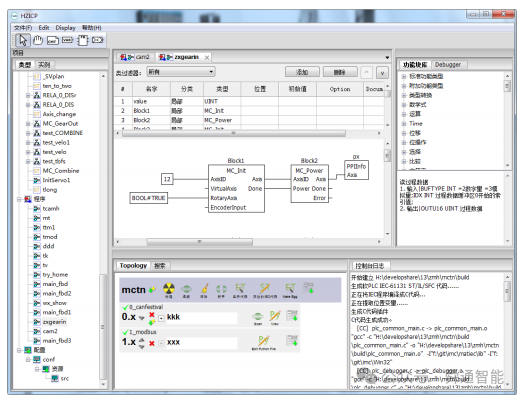The image size is (521, 398).
Task: Click the kkk name input field
Action: [x=201, y=317]
